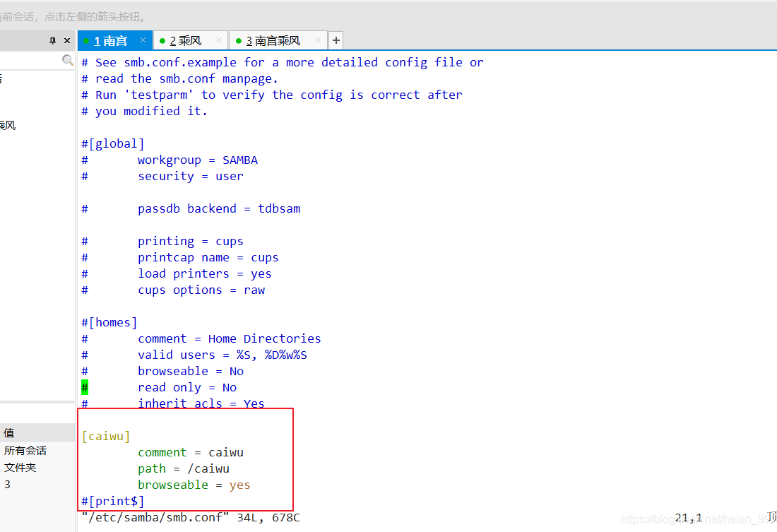Click the path = /caiwu line
The height and width of the screenshot is (532, 777).
184,468
